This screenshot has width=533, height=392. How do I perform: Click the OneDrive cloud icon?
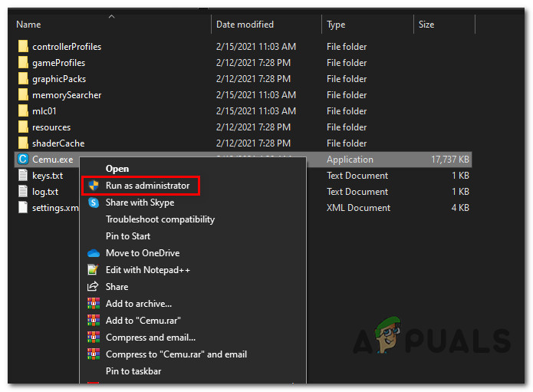(94, 253)
